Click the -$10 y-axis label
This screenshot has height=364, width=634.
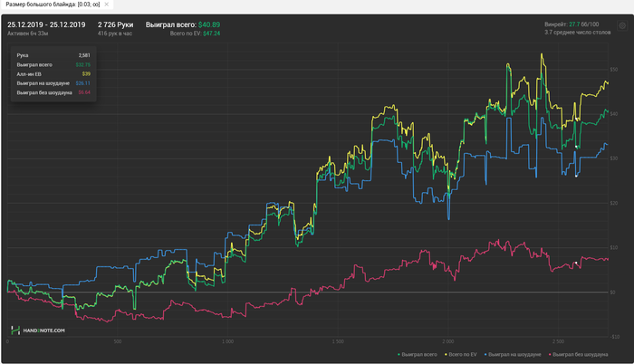pyautogui.click(x=615, y=337)
